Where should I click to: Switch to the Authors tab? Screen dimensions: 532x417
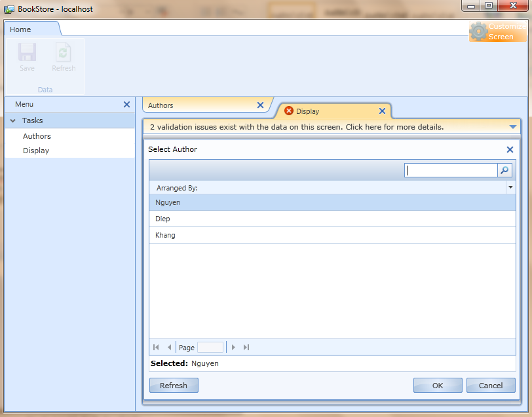[161, 105]
